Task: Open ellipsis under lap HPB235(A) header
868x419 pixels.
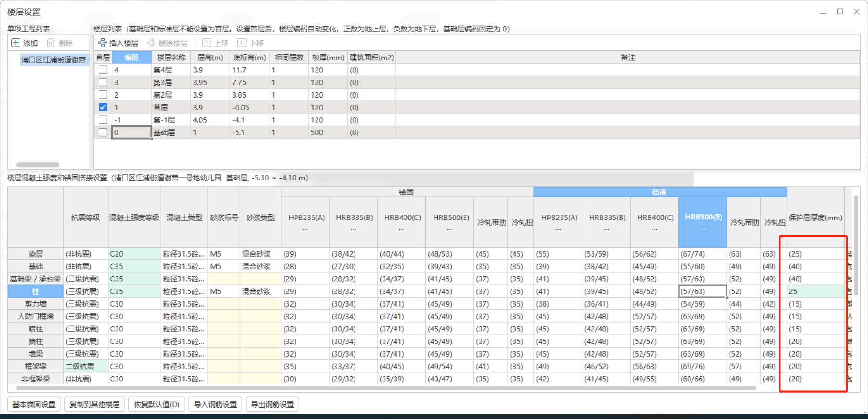Action: [558, 229]
